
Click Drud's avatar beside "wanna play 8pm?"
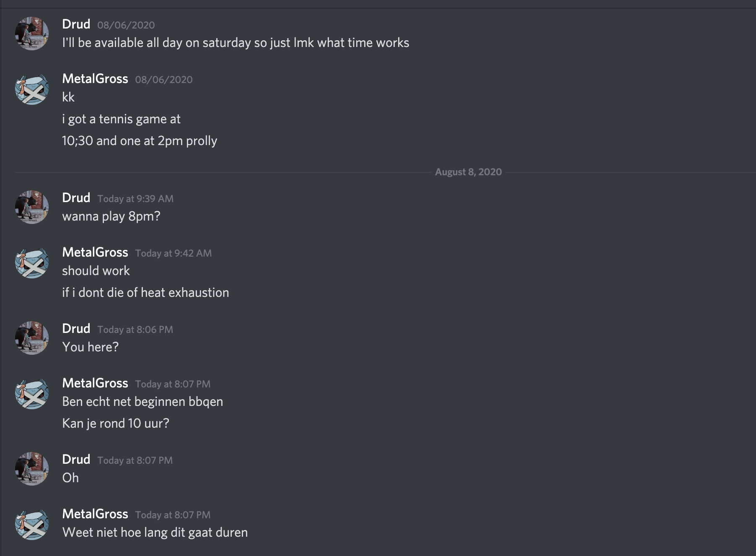(x=32, y=207)
